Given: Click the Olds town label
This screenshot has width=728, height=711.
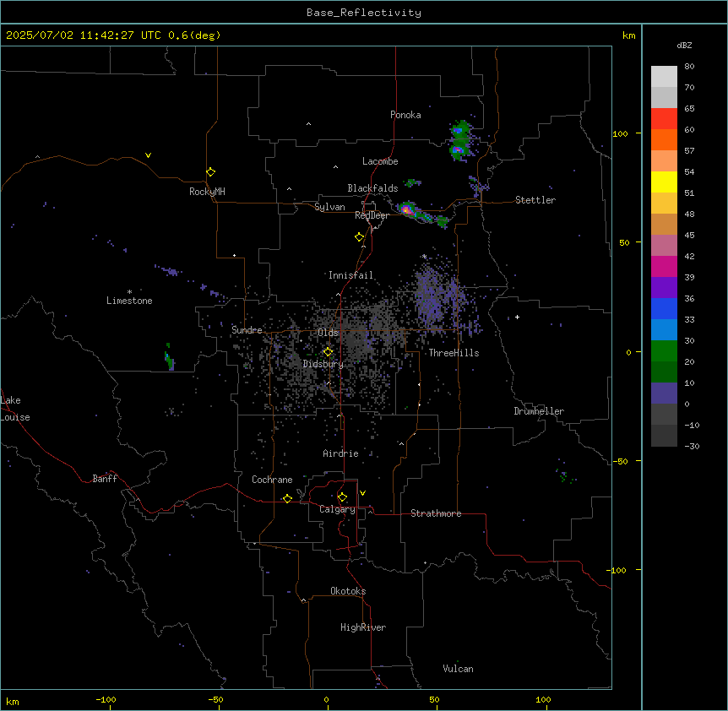Looking at the screenshot, I should point(328,333).
